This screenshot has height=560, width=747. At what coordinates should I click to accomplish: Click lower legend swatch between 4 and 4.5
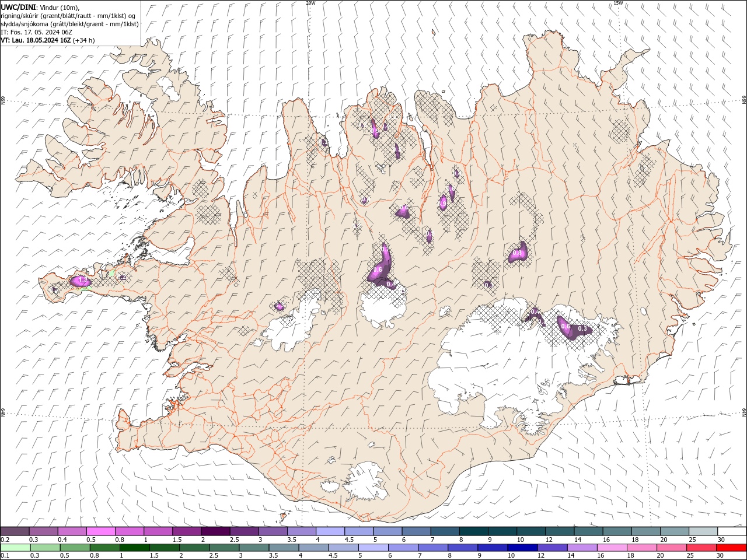coord(313,548)
